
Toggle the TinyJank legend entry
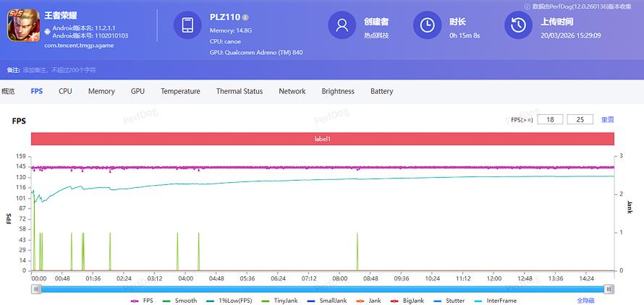[x=281, y=301]
